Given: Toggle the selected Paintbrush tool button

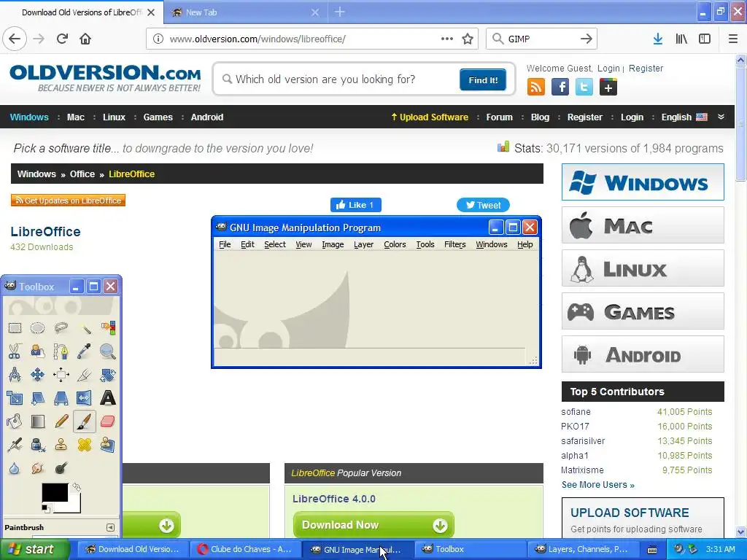Looking at the screenshot, I should [x=85, y=421].
